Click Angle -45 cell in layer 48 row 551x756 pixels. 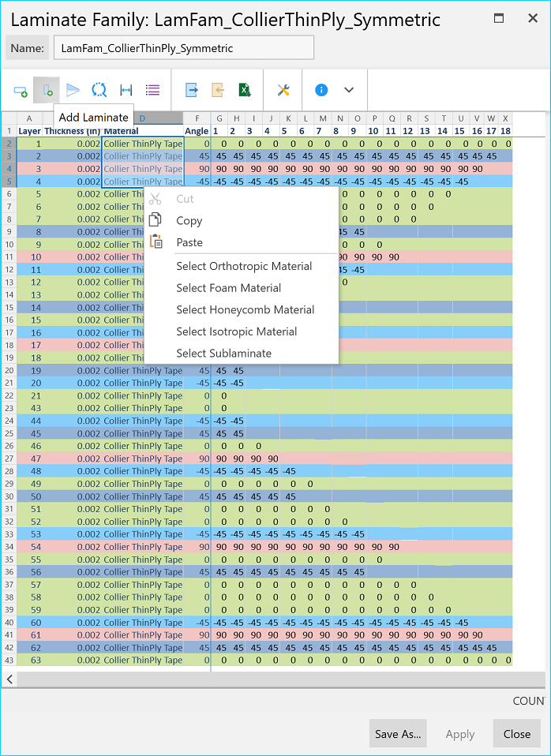tap(197, 471)
